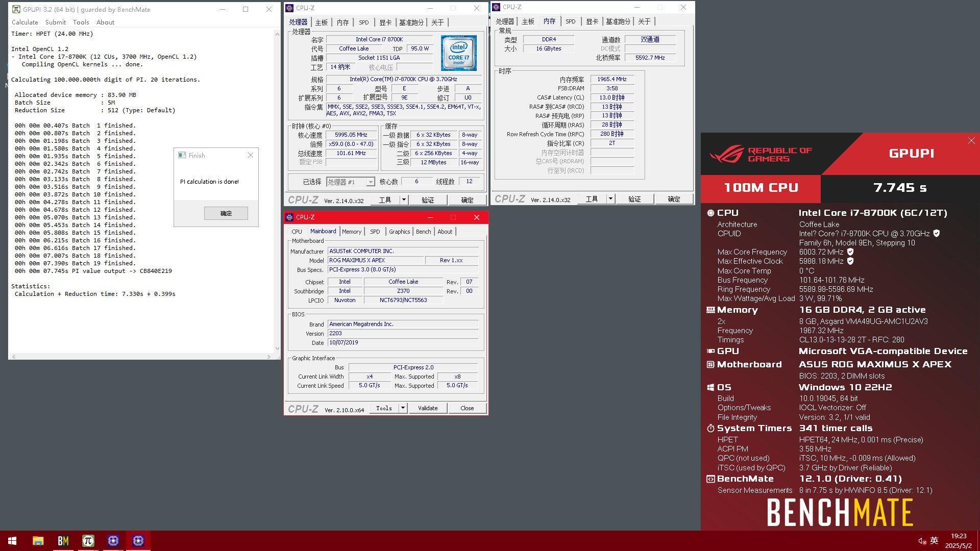
Task: Open CPU tab in English CPU-Z window
Action: click(x=297, y=232)
